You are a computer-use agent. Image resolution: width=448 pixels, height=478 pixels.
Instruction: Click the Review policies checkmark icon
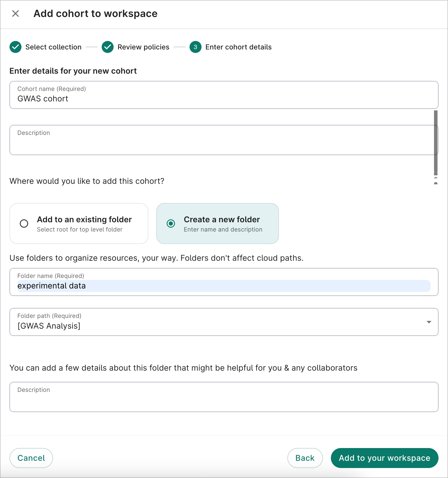tap(107, 47)
